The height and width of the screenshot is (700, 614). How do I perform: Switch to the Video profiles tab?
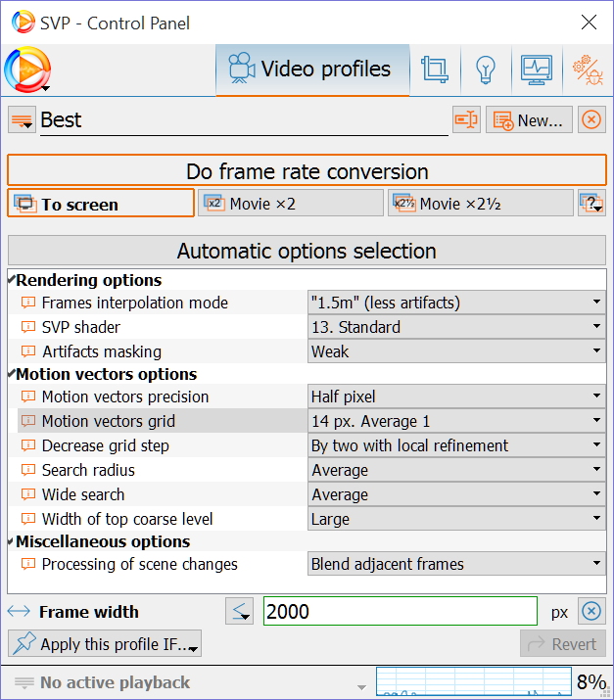[x=311, y=70]
